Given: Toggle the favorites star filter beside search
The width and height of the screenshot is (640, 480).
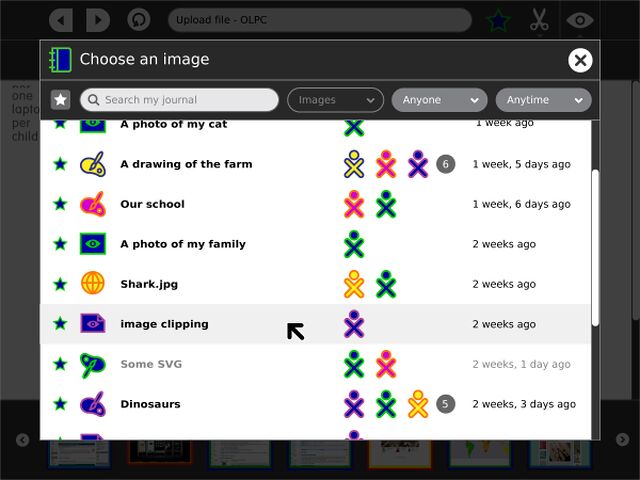Looking at the screenshot, I should [x=60, y=100].
